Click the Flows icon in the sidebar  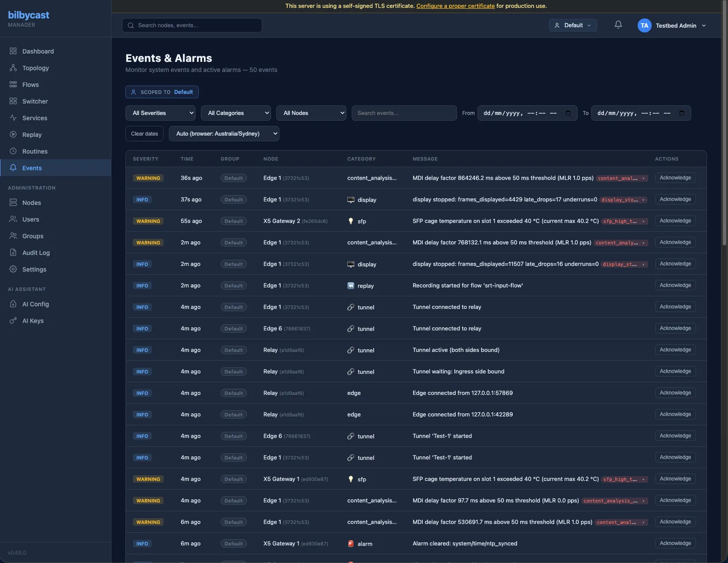click(13, 85)
